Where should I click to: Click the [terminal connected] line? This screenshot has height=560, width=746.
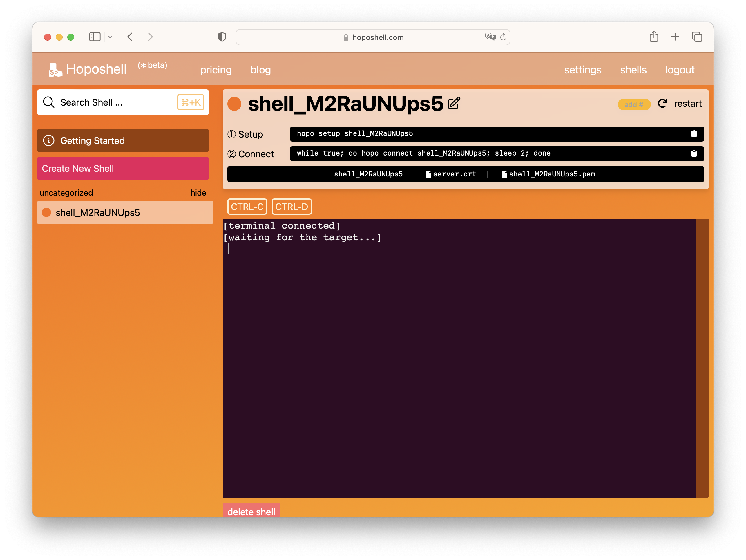pyautogui.click(x=282, y=225)
